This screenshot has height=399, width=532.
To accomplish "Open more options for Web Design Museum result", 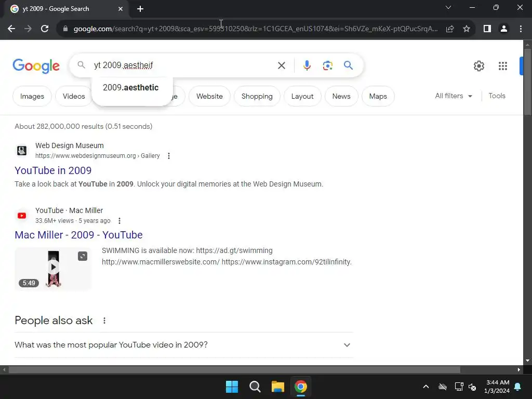I will tap(169, 156).
